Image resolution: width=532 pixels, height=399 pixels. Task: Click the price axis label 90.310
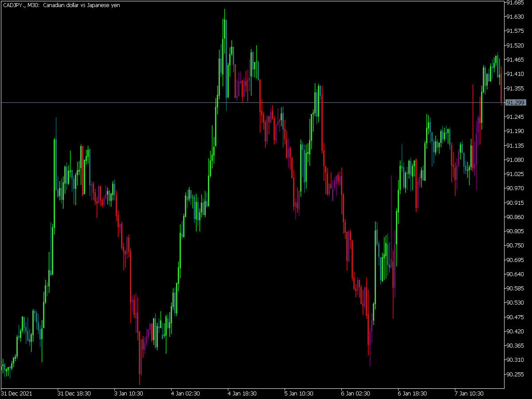514,360
